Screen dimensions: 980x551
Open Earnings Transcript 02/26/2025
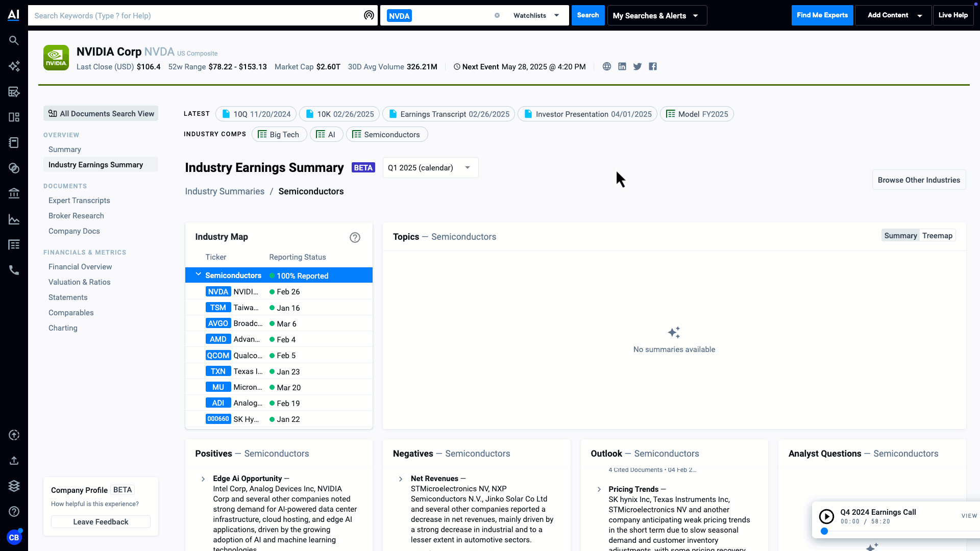(449, 114)
